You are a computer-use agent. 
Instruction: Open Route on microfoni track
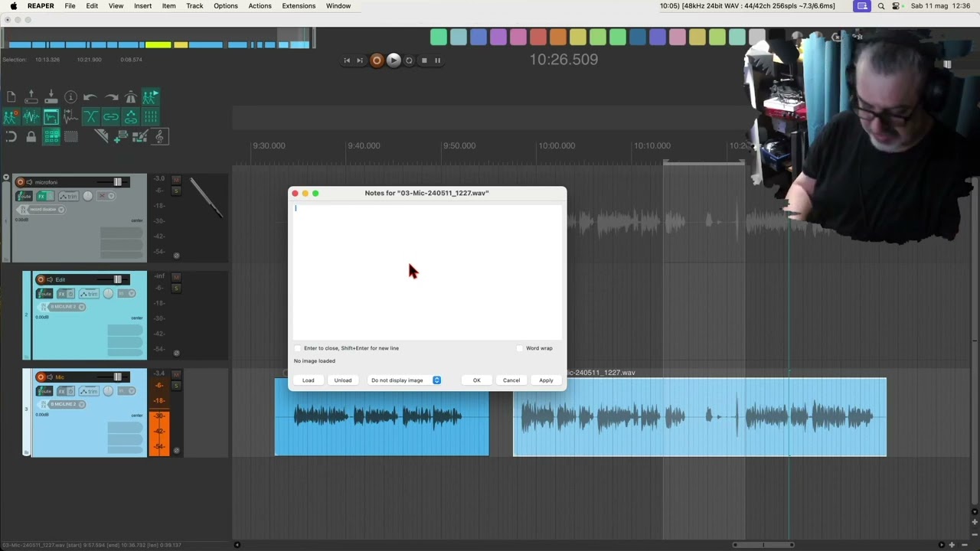tap(24, 196)
